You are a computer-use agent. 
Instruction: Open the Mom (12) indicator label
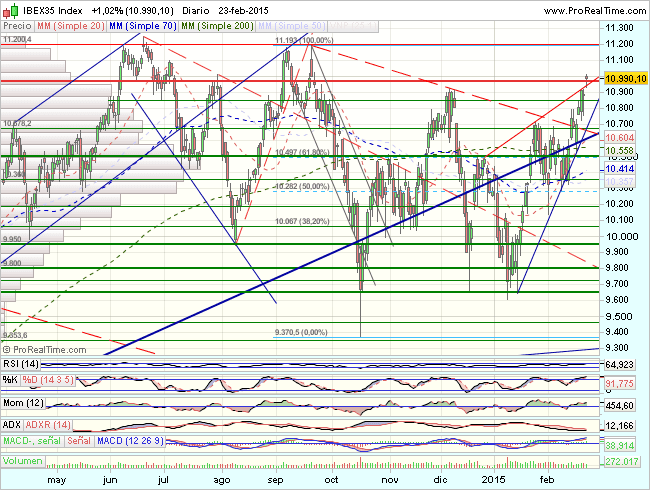[x=23, y=403]
